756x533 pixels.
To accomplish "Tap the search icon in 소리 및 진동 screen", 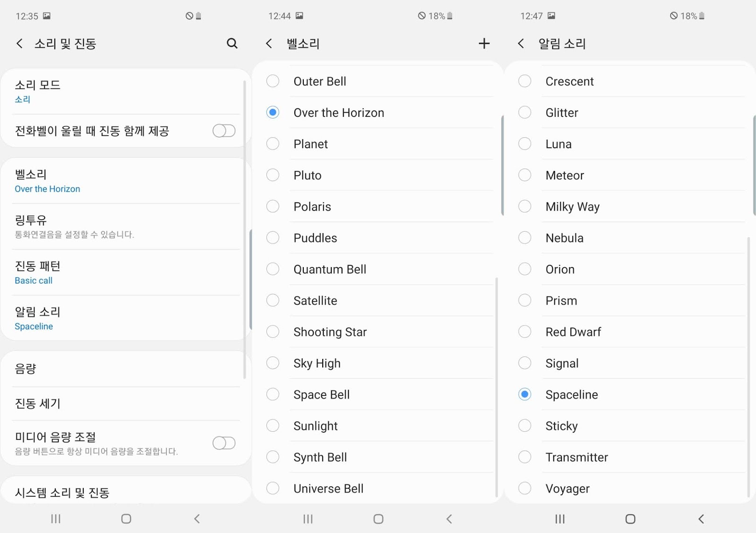I will [232, 44].
